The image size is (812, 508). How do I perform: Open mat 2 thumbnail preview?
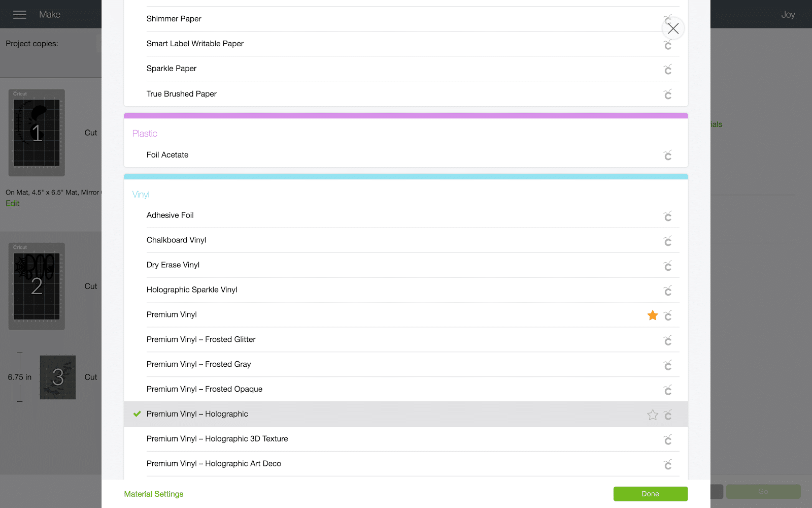coord(37,286)
